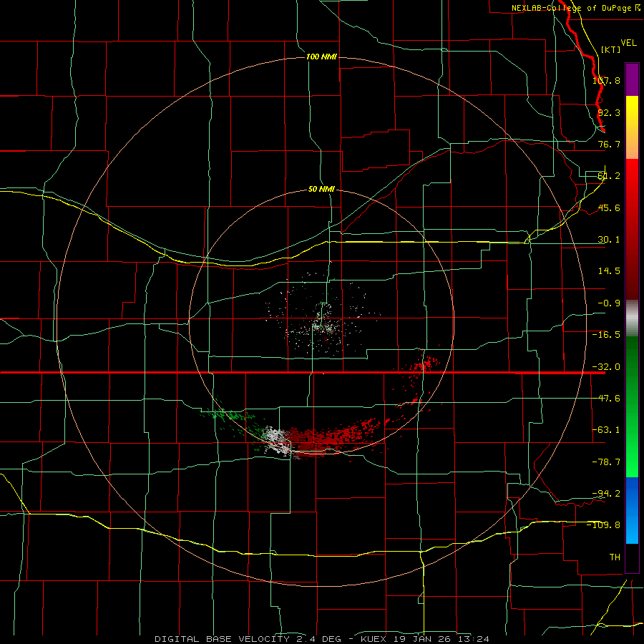Pick the purple segment of the velocity color bar
Viewport: 644px width, 644px height.
632,79
